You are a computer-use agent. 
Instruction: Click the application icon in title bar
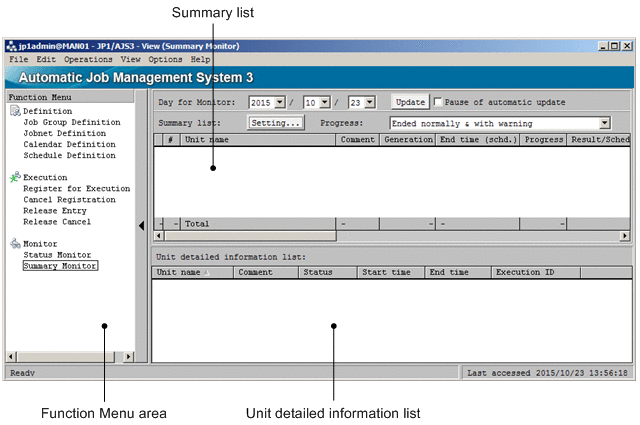click(x=12, y=46)
